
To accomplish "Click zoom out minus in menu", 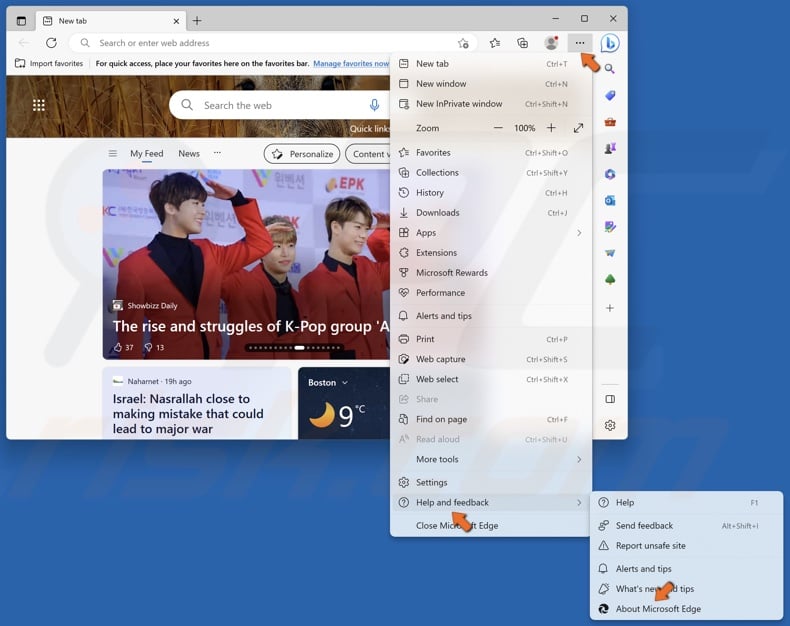I will (498, 128).
